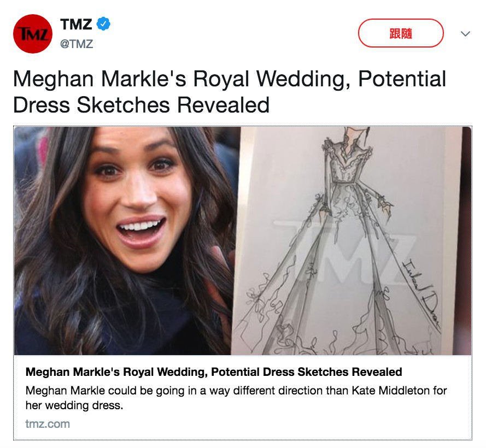This screenshot has height=448, width=486.
Task: Click the blue verified badge
Action: 104,24
